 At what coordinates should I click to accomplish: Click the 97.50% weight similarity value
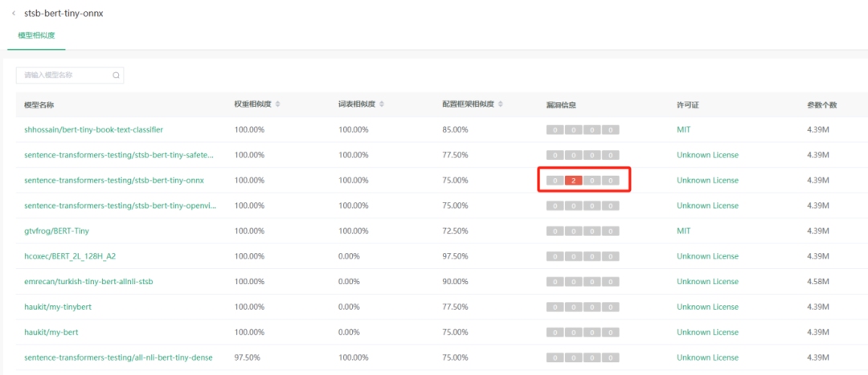pyautogui.click(x=247, y=357)
